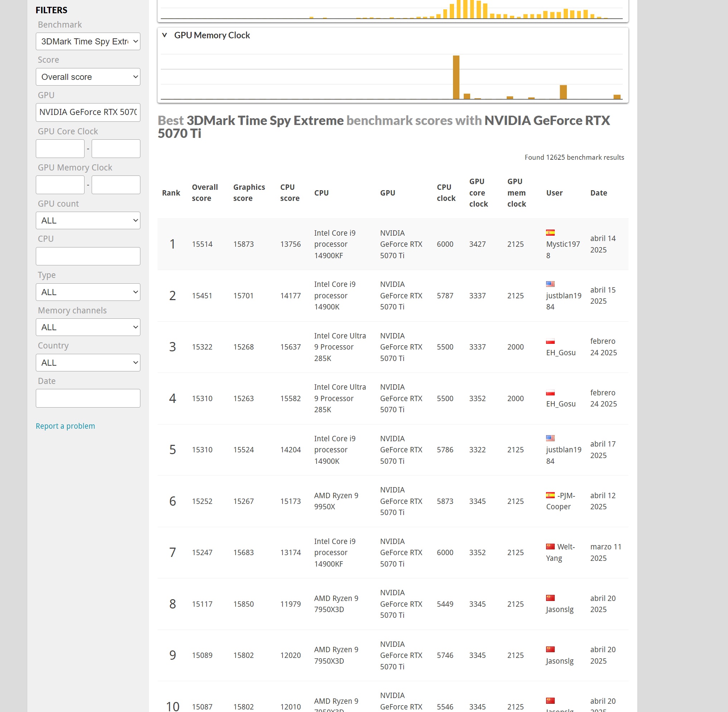Click AMD Ryzen 9 9950X in rank 6

pyautogui.click(x=336, y=501)
